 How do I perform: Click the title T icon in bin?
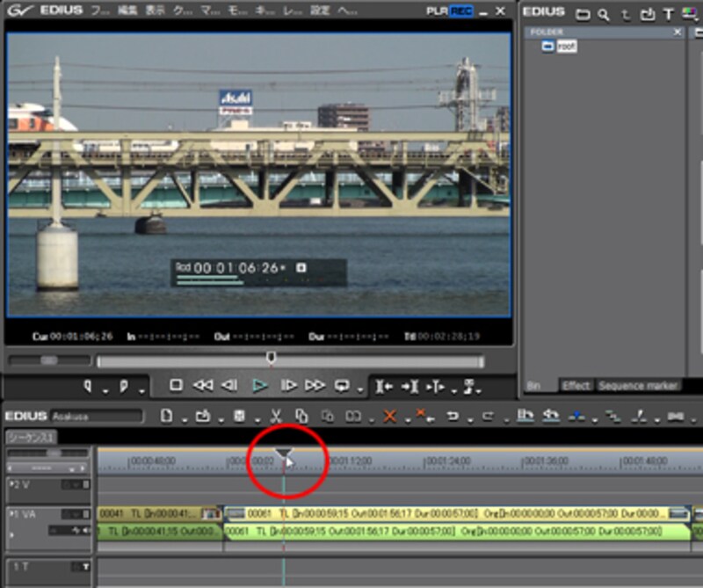coord(668,14)
